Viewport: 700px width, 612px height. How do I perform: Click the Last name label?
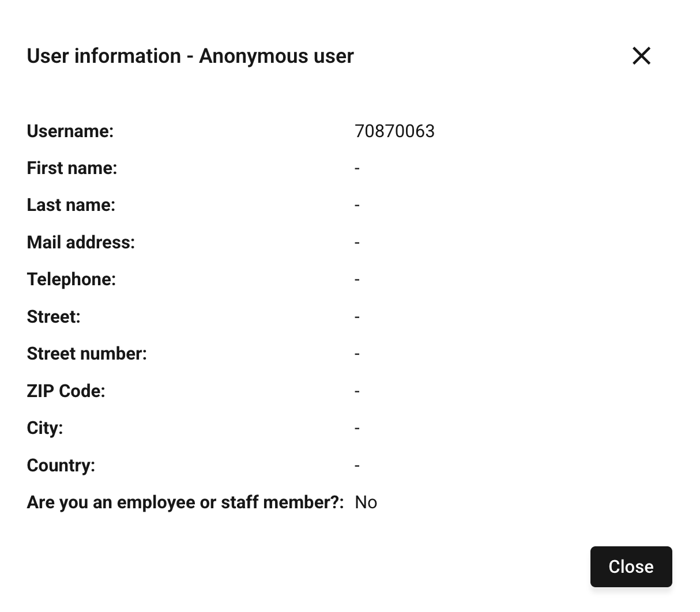(x=71, y=205)
